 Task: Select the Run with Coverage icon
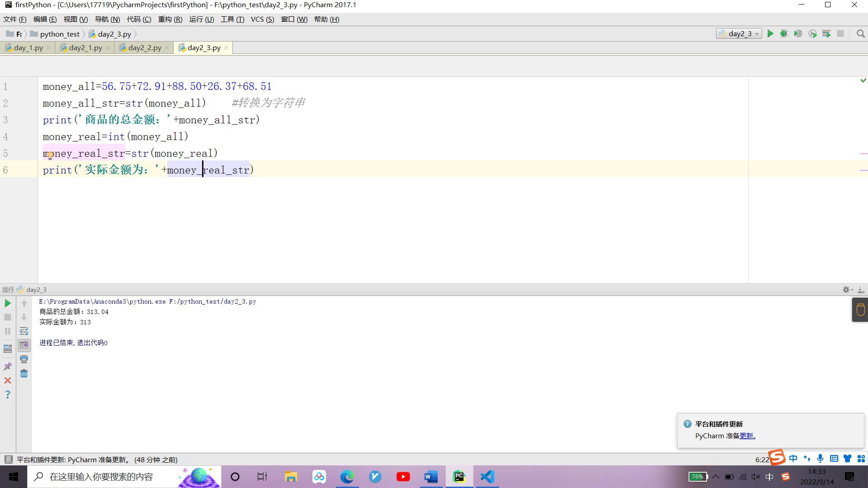pos(798,33)
